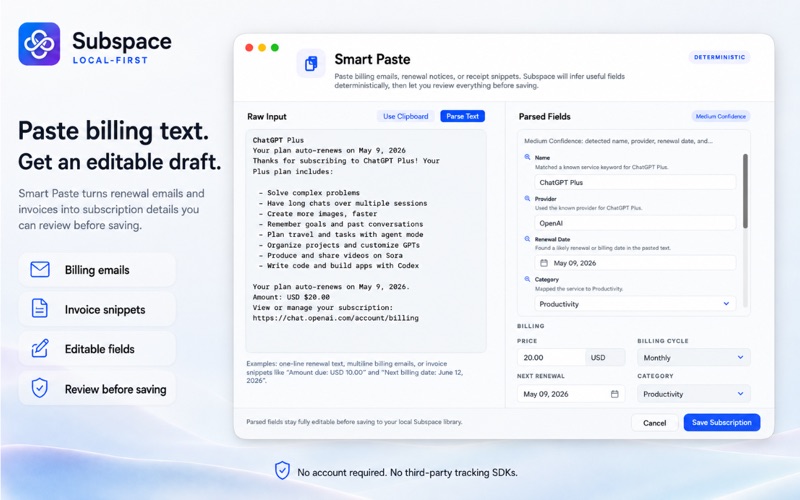Click the Cancel button
Viewport: 800px width, 500px height.
coord(655,422)
